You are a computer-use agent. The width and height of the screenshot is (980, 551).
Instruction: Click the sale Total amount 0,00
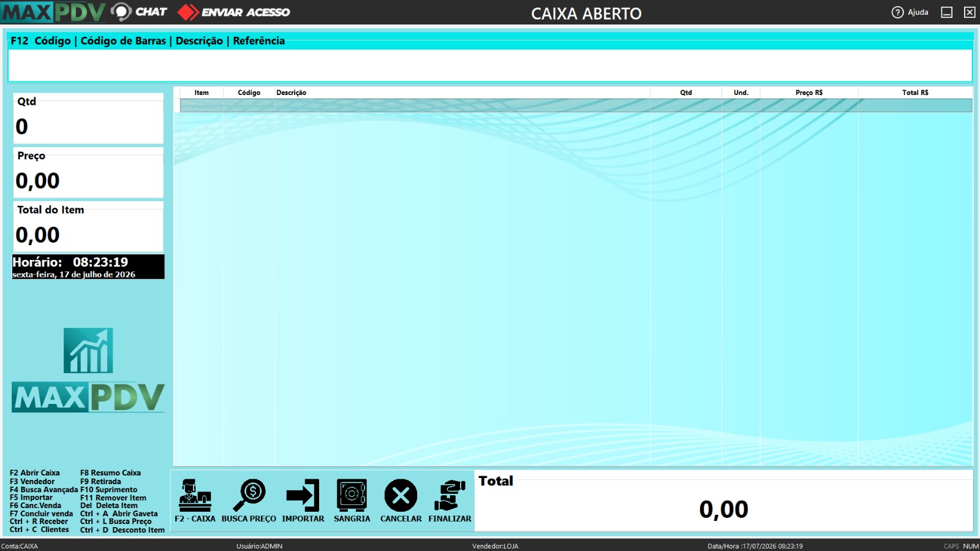click(x=723, y=509)
